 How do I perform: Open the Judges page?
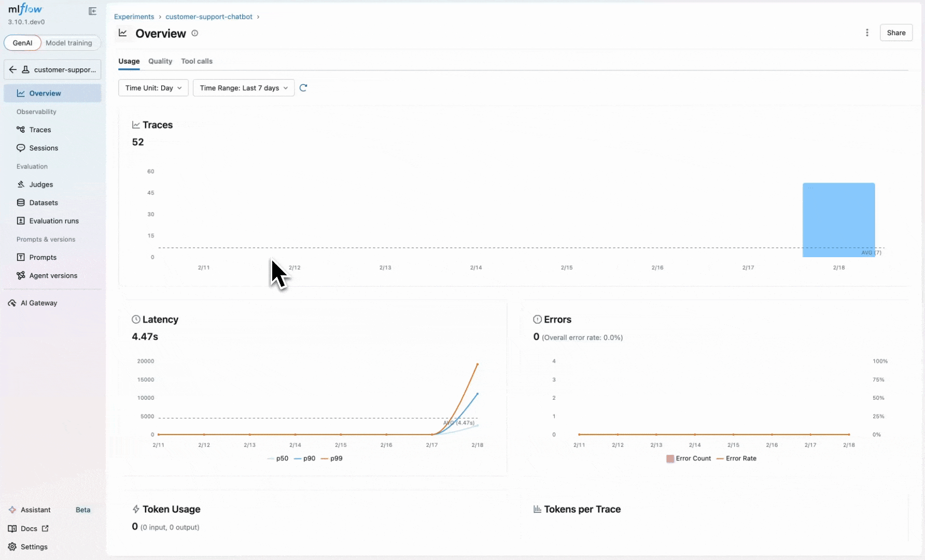(x=41, y=185)
